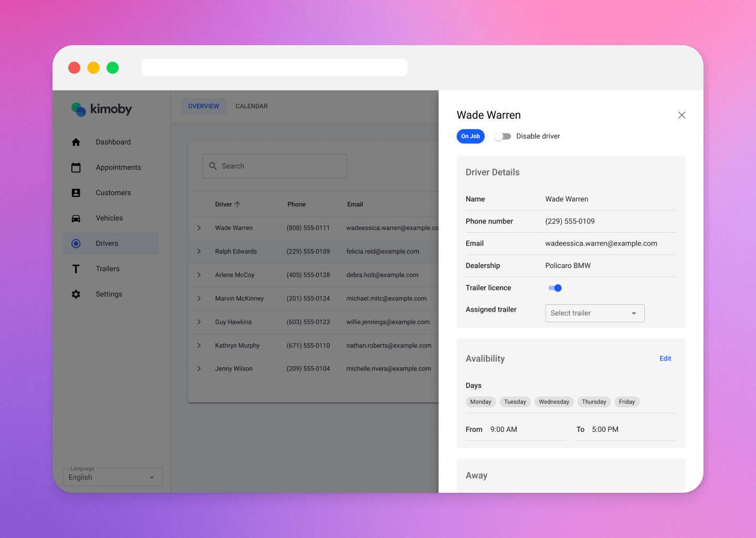Close the Wade Warren details panel

tap(681, 115)
